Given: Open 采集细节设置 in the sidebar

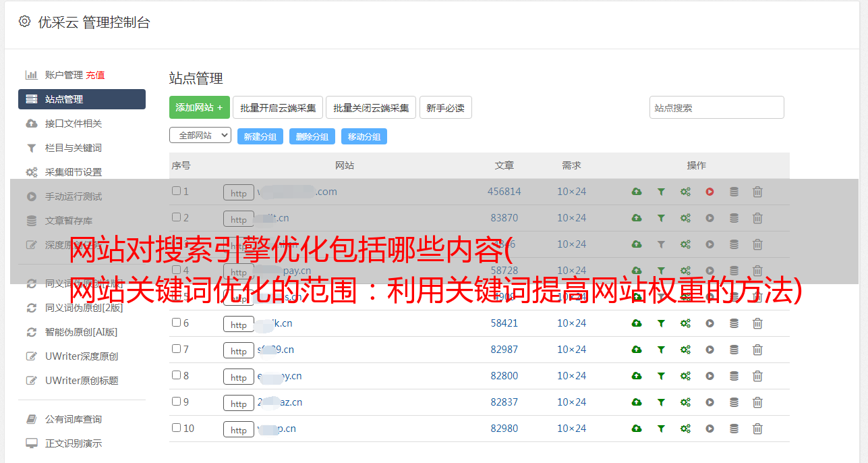Looking at the screenshot, I should point(74,172).
